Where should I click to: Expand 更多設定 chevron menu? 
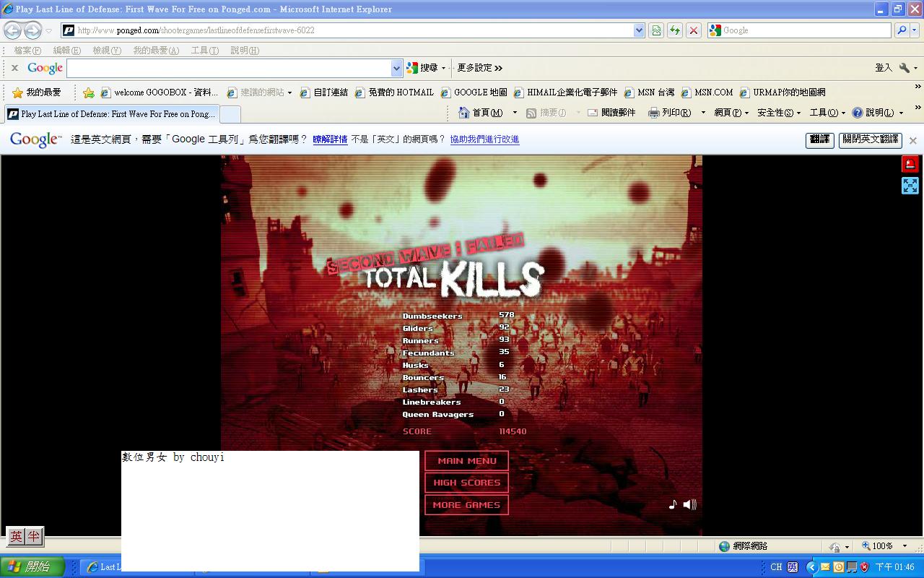498,68
